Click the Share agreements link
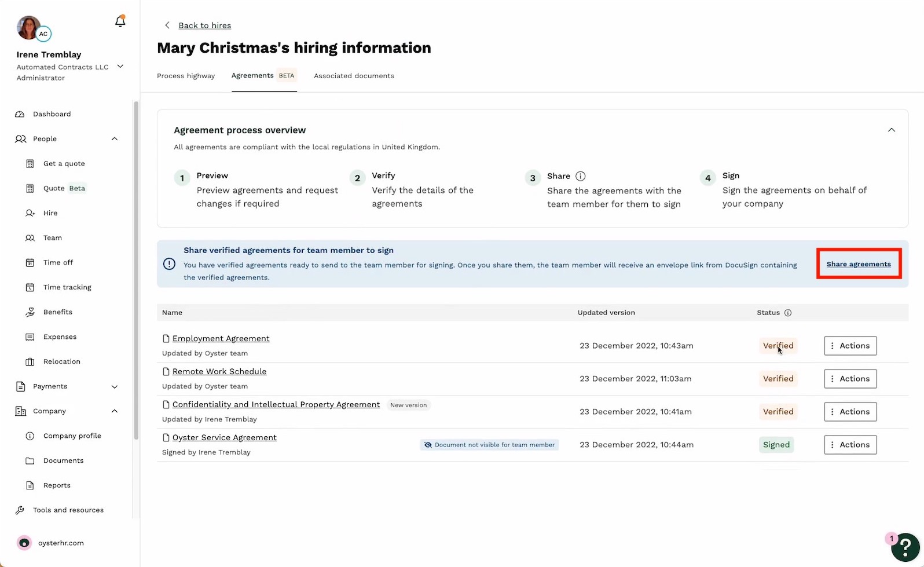This screenshot has height=567, width=924. click(859, 264)
